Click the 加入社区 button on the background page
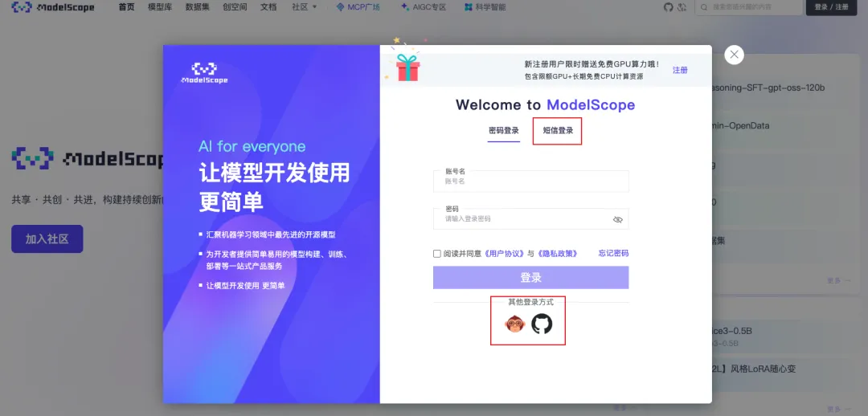The image size is (868, 416). (47, 239)
